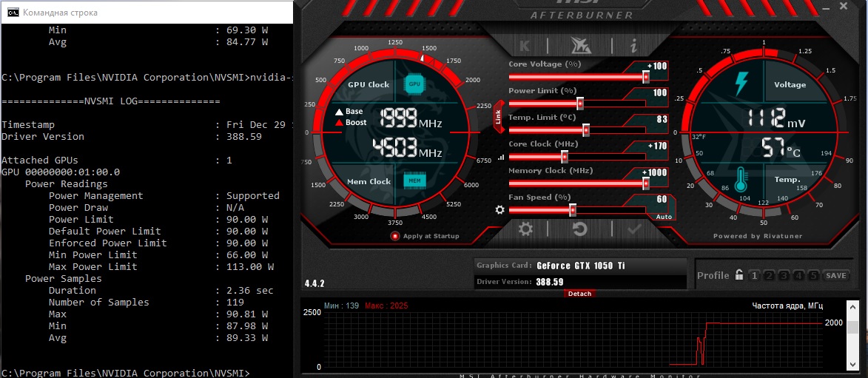Toggle Auto fan speed mode
868x378 pixels.
(x=664, y=217)
